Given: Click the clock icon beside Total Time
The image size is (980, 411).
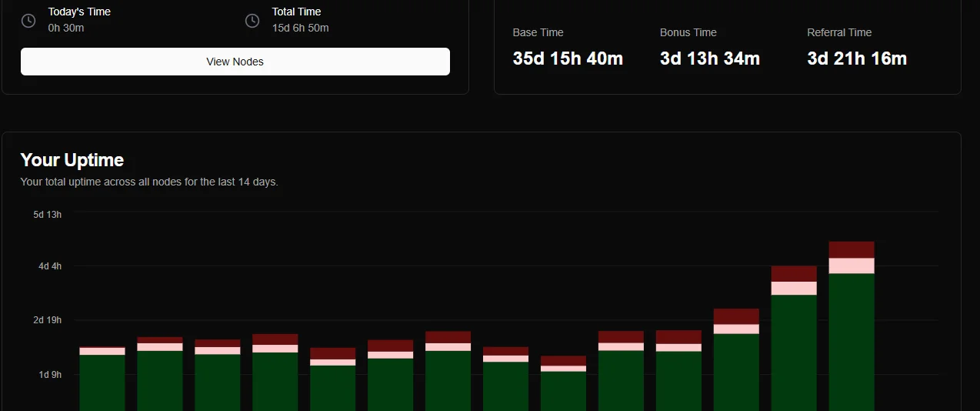Looking at the screenshot, I should [x=252, y=21].
